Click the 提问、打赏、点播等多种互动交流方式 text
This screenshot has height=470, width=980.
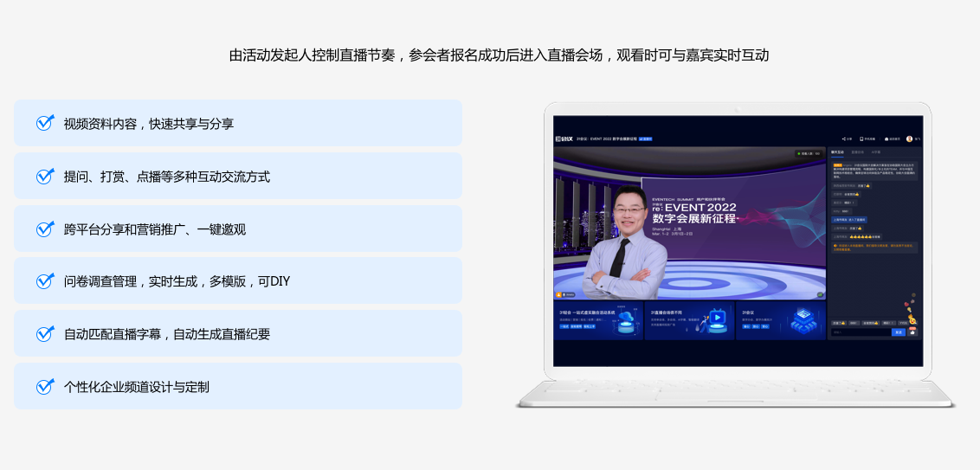point(167,177)
